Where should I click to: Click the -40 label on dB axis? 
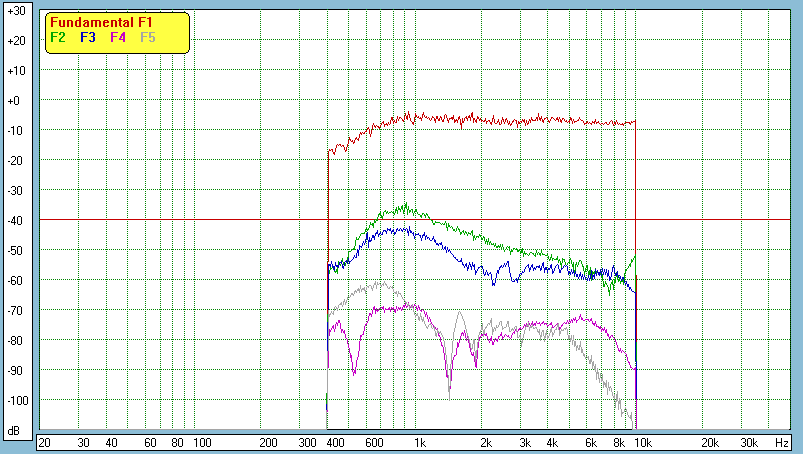(x=15, y=220)
